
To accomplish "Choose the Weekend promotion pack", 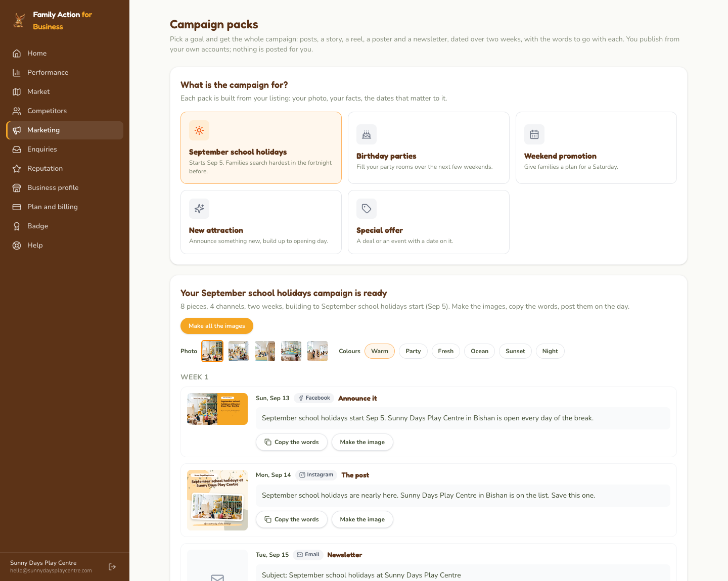I will coord(596,148).
